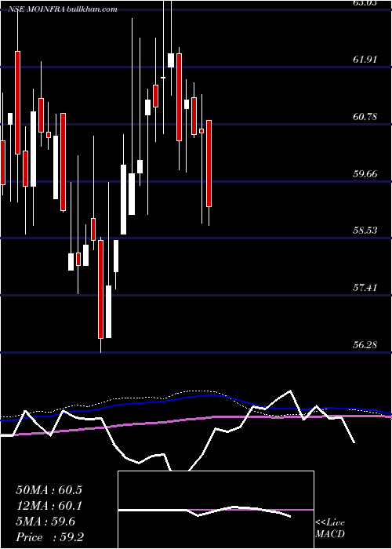Select the 58.53 price axis label
Viewport: 392px width, 549px height.
(365, 231)
